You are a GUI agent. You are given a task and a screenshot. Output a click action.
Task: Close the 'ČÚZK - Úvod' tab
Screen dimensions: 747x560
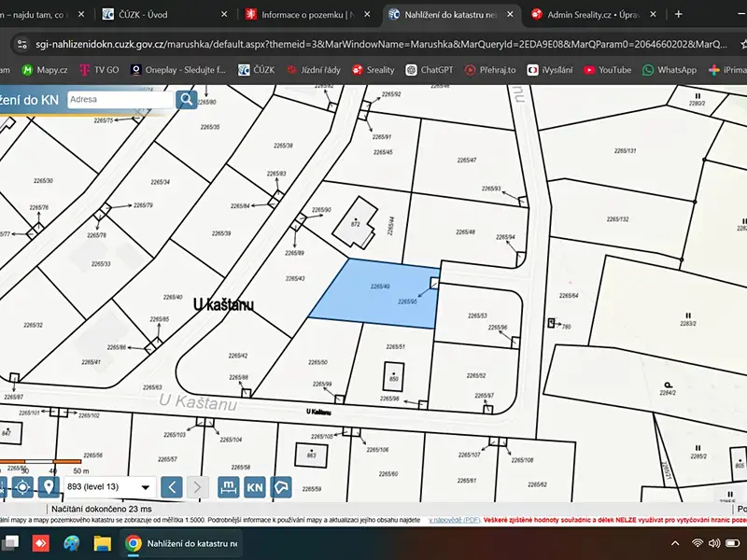[224, 14]
